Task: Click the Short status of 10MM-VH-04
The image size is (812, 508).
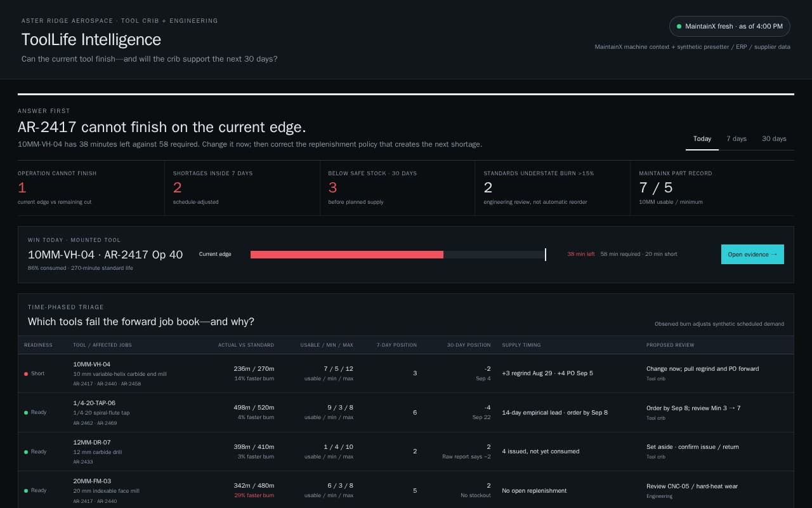Action: pos(34,373)
